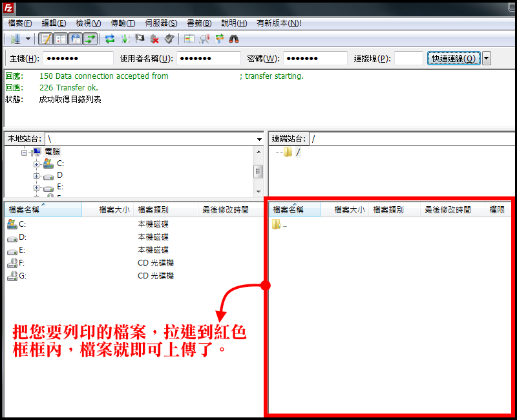Toggle the local directory tree view
Image resolution: width=517 pixels, height=420 pixels.
[61, 39]
